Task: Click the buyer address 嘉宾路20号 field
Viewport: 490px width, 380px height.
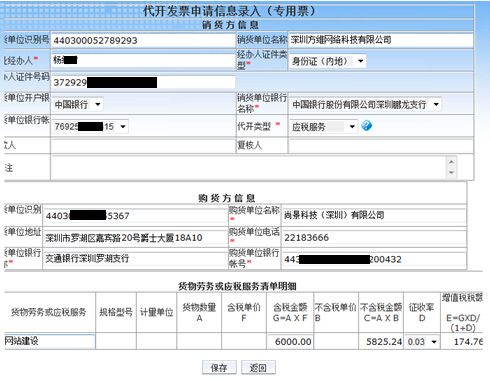Action: [x=135, y=238]
